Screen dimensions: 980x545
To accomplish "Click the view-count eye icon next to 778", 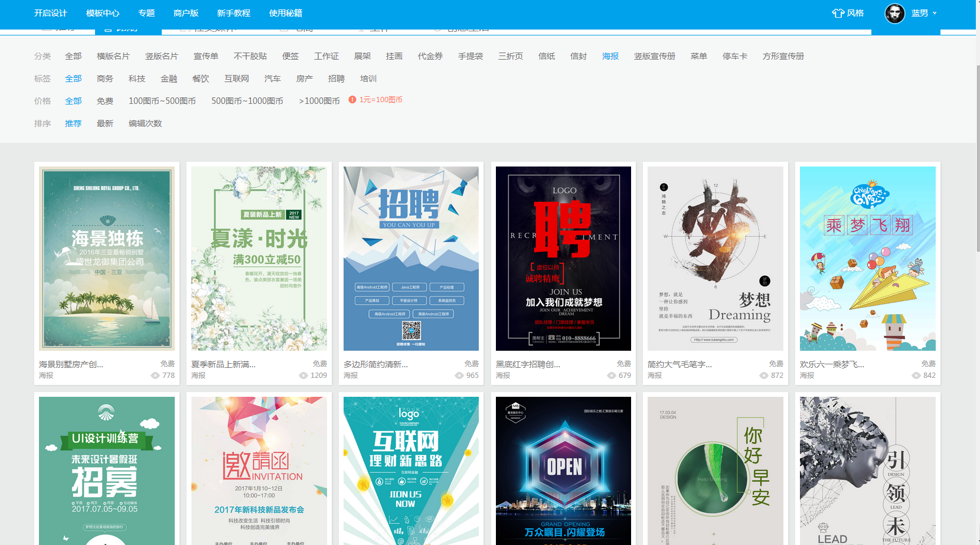I will click(155, 376).
